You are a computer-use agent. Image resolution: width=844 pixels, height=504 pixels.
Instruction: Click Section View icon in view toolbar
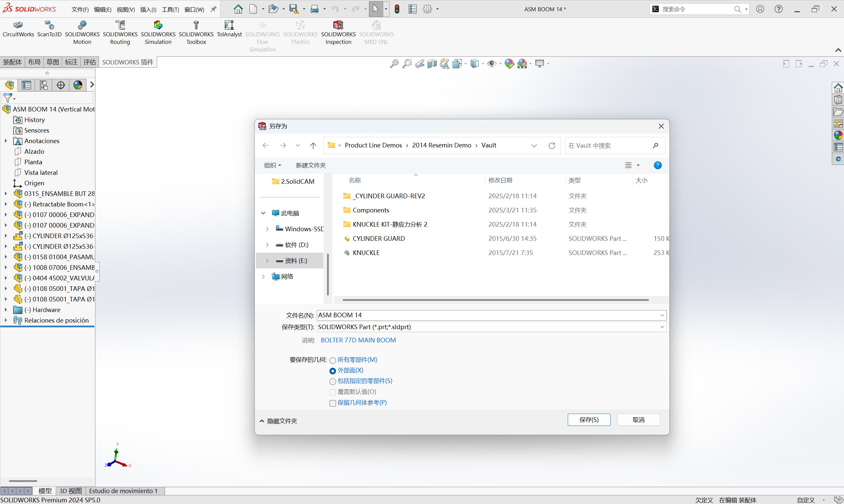pyautogui.click(x=432, y=64)
